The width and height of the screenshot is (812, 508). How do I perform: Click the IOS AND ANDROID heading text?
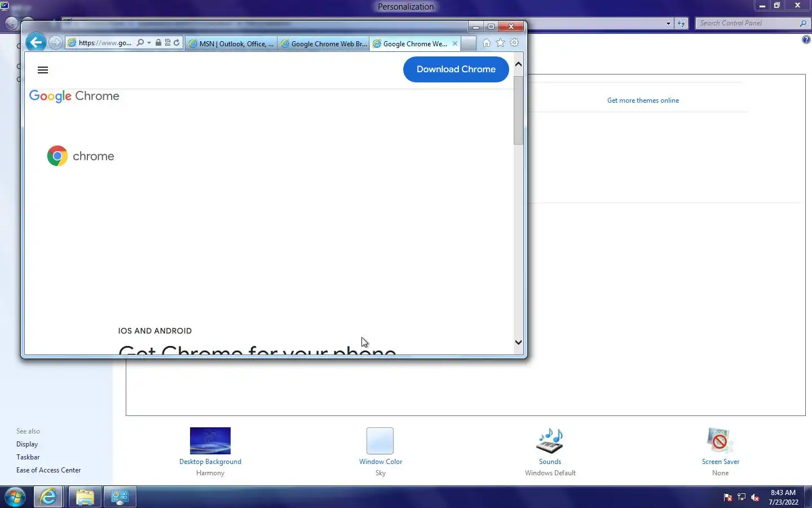(155, 331)
